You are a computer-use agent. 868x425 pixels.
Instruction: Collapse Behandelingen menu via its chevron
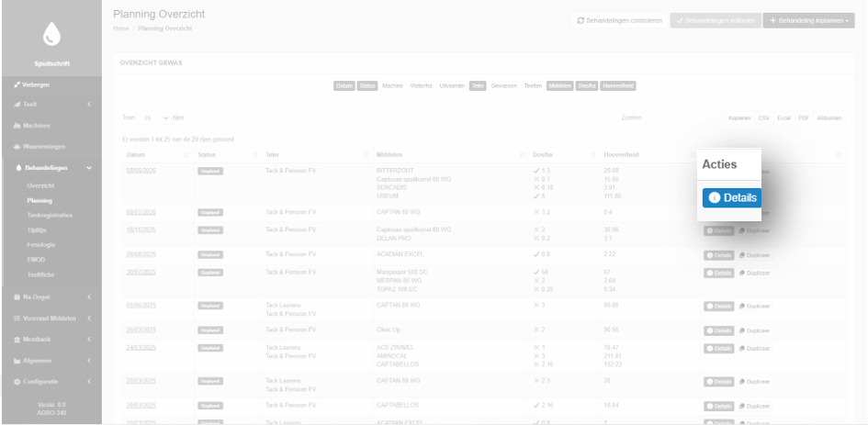(89, 168)
